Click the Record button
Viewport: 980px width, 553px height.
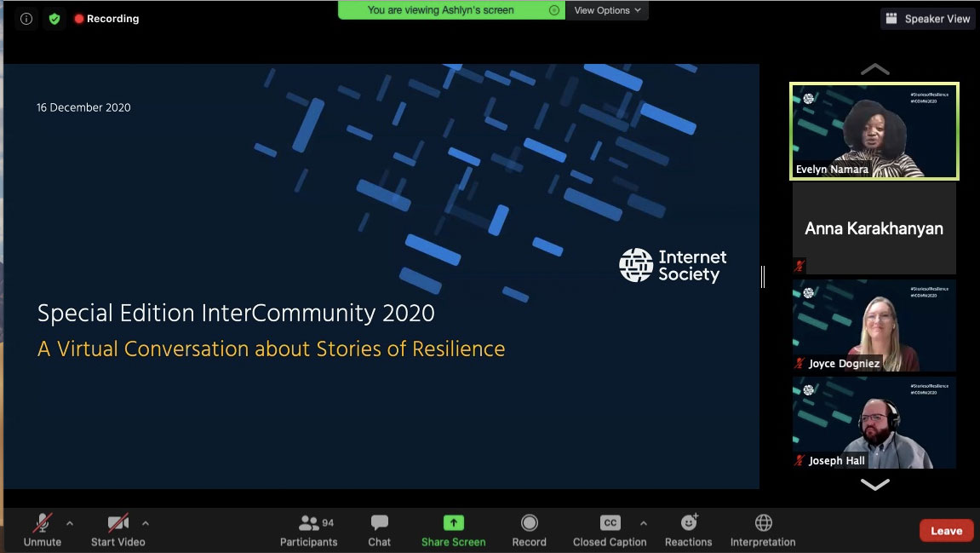pyautogui.click(x=530, y=530)
